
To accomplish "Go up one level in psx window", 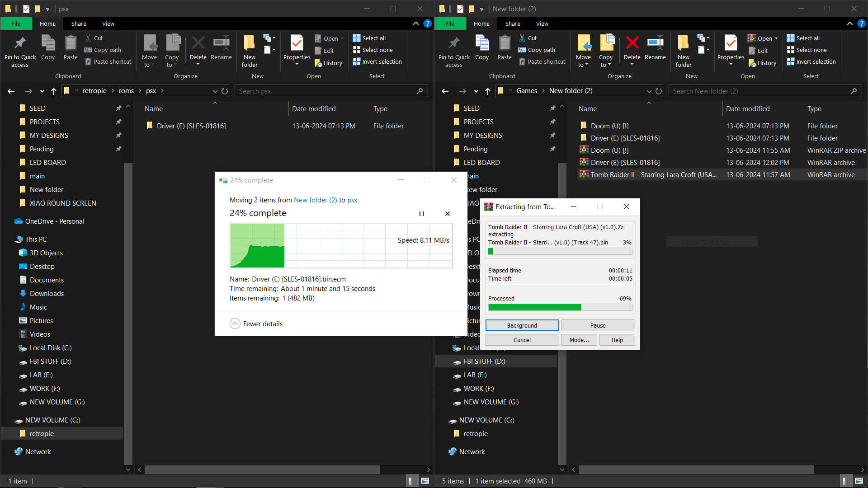I will tap(54, 91).
